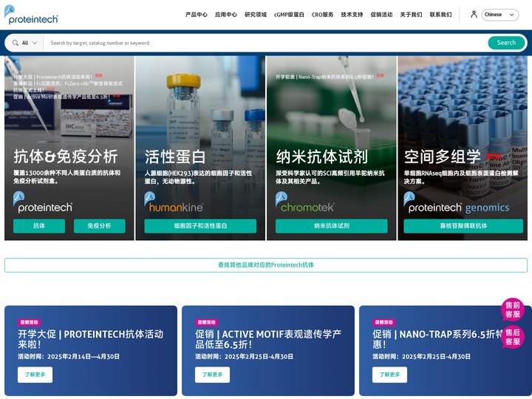Click 单细胞RNAseq description text
The image size is (532, 399).
tap(461, 177)
